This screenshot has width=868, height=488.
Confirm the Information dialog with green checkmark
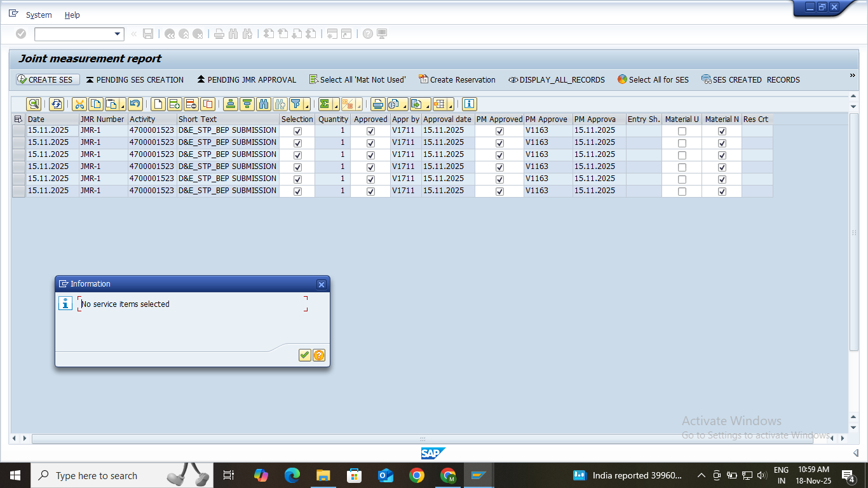(305, 355)
